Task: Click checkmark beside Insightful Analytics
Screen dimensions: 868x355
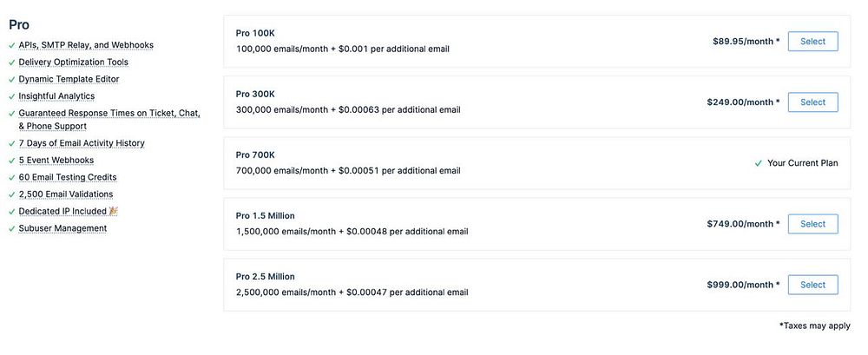Action: tap(12, 96)
